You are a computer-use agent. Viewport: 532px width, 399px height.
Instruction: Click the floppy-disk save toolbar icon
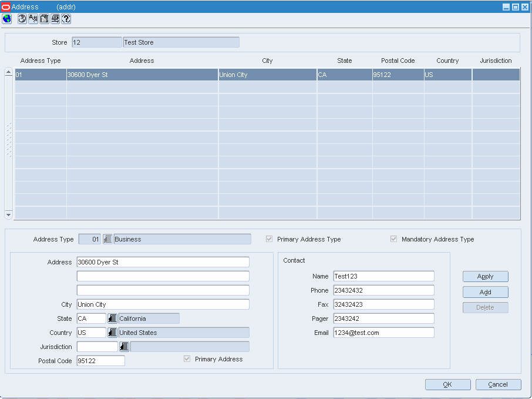[45, 19]
